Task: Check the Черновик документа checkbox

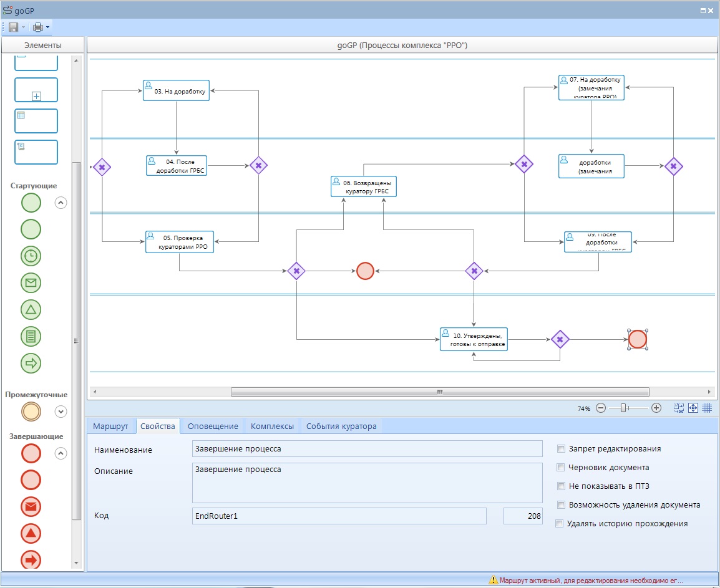Action: pos(562,468)
